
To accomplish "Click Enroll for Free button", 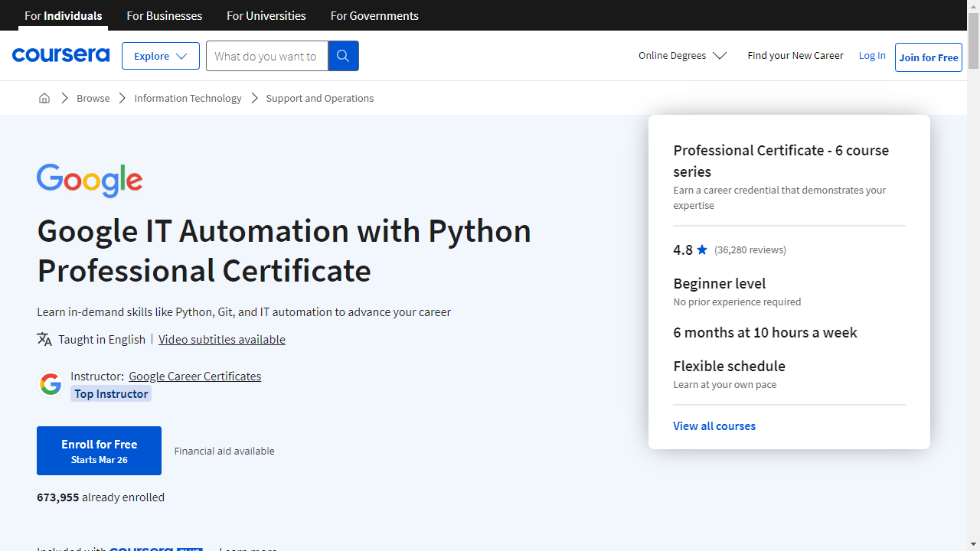I will (x=100, y=451).
